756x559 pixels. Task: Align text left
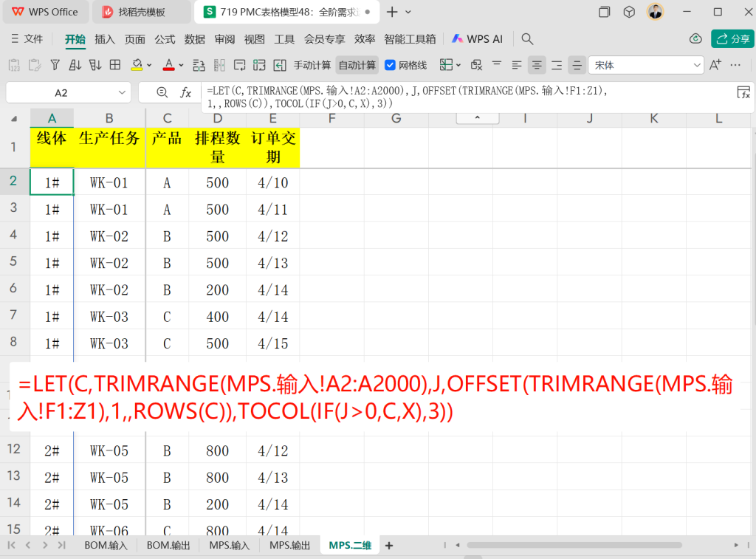pos(517,65)
